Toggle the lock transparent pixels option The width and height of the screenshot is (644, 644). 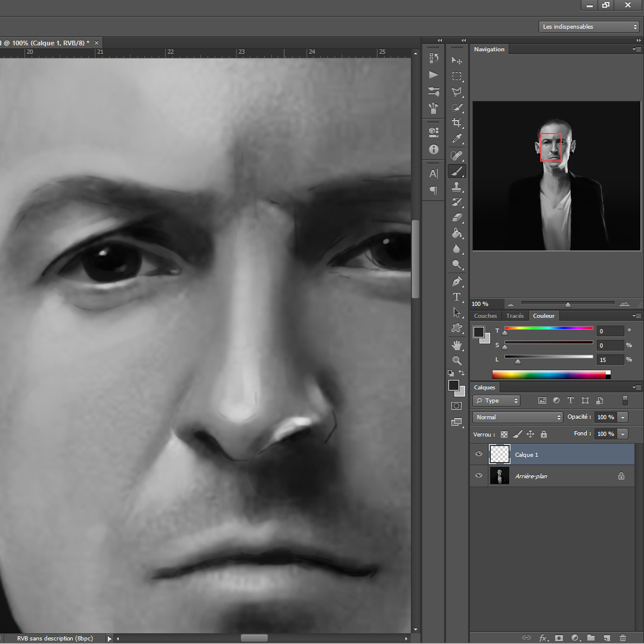point(504,434)
